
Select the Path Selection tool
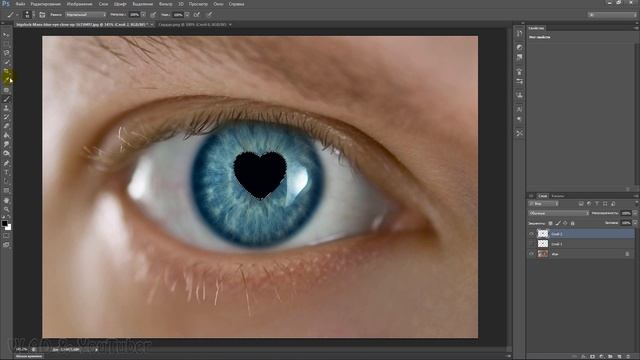click(6, 181)
